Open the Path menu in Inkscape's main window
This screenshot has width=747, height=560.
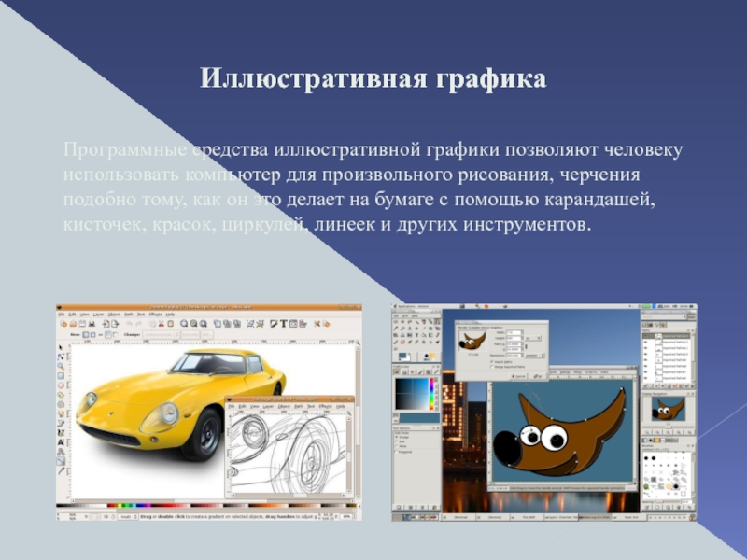pos(129,315)
